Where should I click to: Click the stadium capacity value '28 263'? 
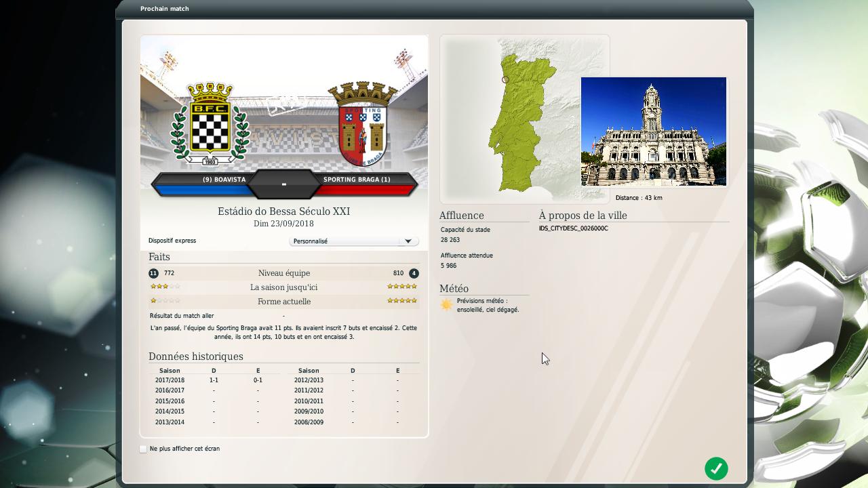tap(450, 240)
